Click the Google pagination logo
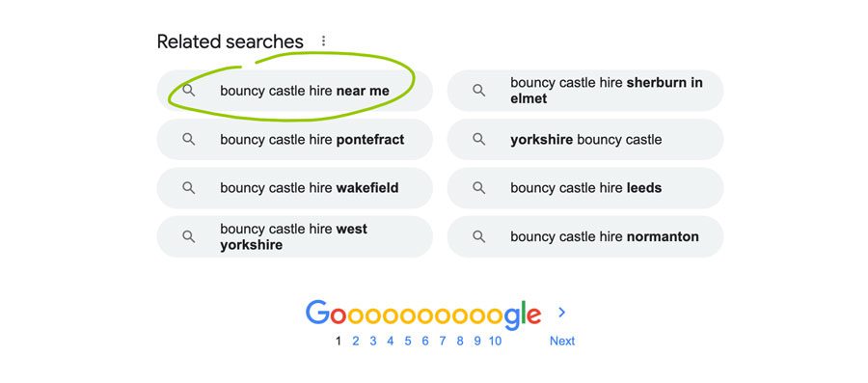The height and width of the screenshot is (383, 868). click(423, 315)
